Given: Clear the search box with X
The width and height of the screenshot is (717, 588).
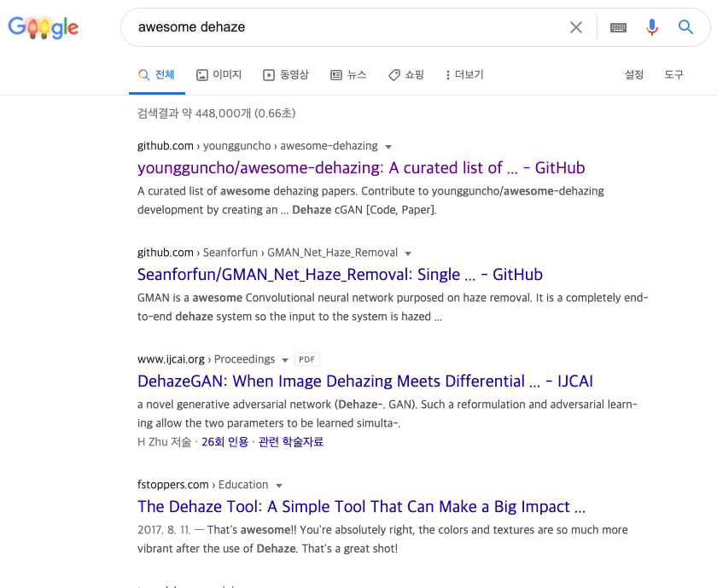Looking at the screenshot, I should (x=575, y=27).
